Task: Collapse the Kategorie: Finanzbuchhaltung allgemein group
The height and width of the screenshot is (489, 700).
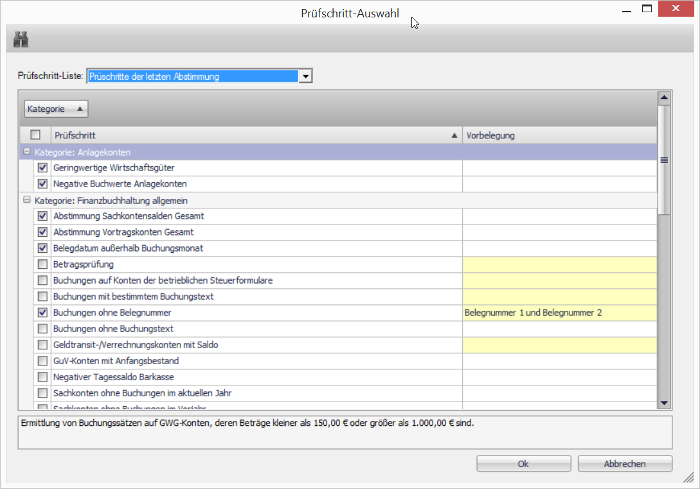Action: (x=27, y=200)
